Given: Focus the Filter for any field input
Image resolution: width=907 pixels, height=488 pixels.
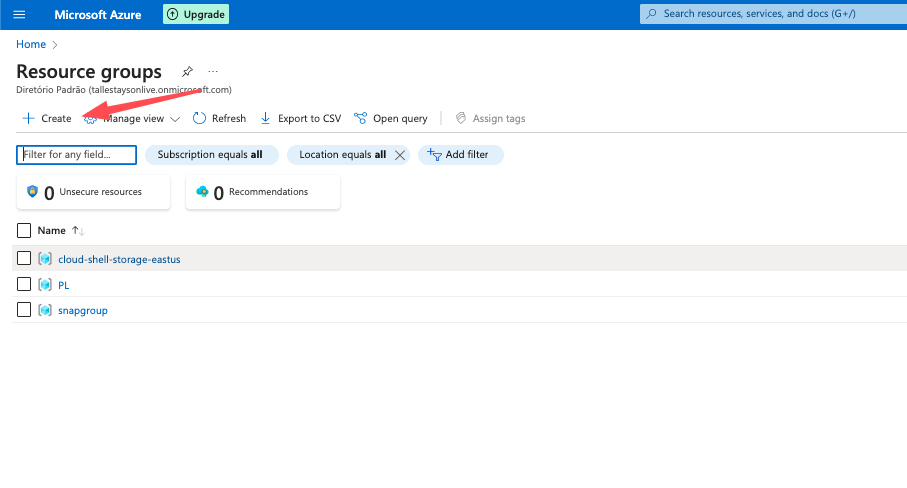Looking at the screenshot, I should click(x=77, y=155).
